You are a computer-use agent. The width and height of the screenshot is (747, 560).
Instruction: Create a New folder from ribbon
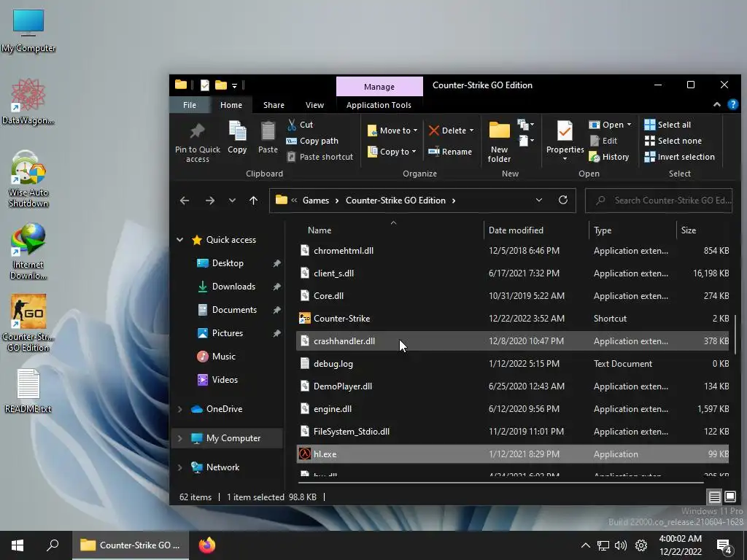click(499, 142)
